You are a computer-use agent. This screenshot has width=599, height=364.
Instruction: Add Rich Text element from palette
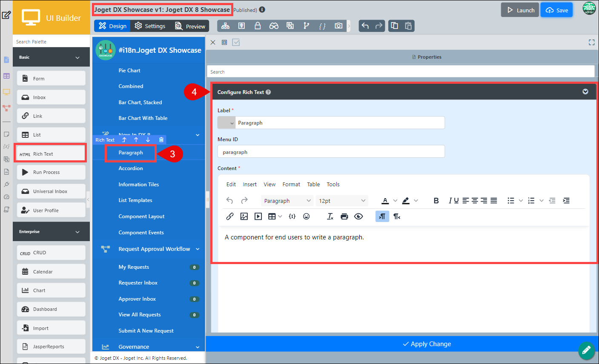(x=51, y=154)
